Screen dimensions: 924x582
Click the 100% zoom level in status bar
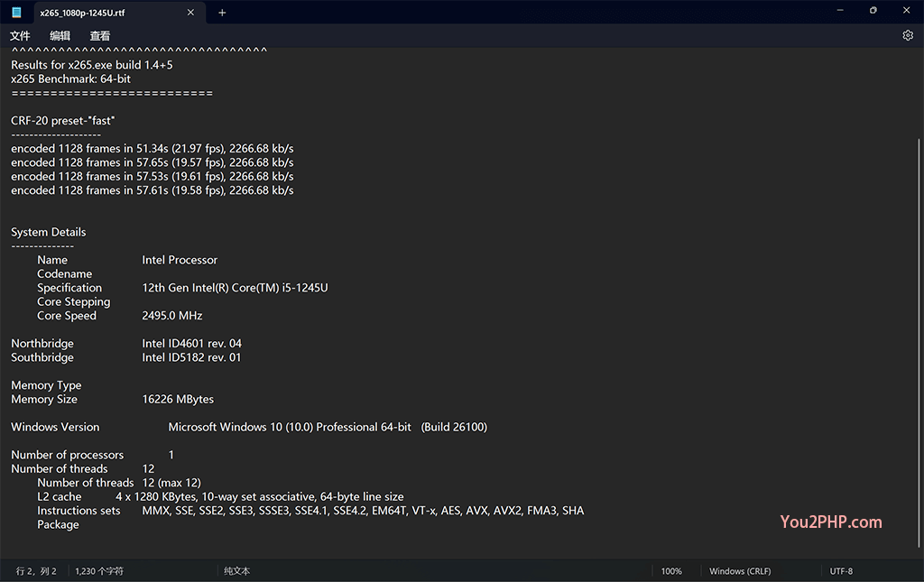[671, 571]
